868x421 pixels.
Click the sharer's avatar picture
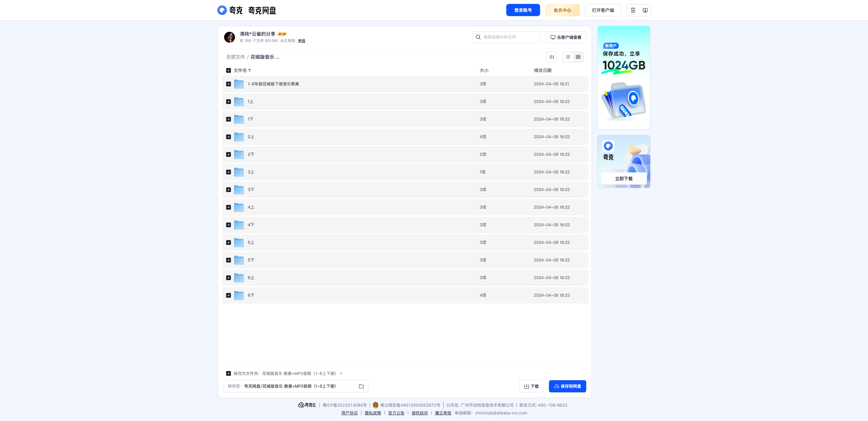coord(230,37)
